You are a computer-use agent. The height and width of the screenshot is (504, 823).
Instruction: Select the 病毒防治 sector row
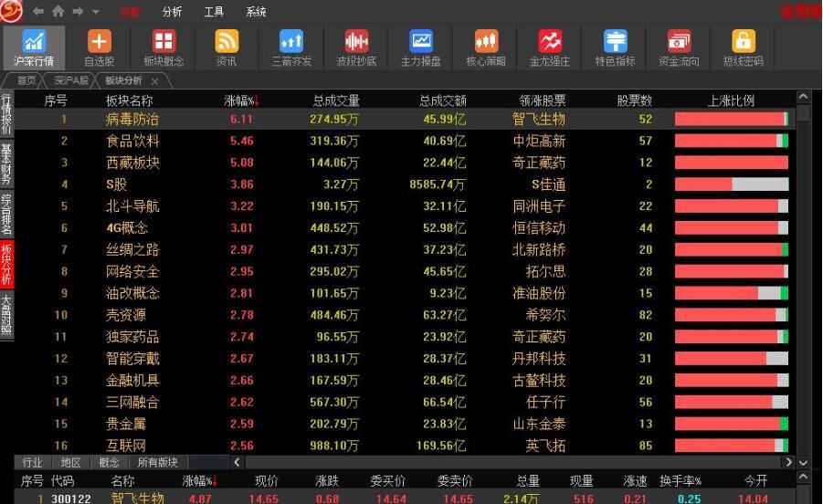(404, 119)
